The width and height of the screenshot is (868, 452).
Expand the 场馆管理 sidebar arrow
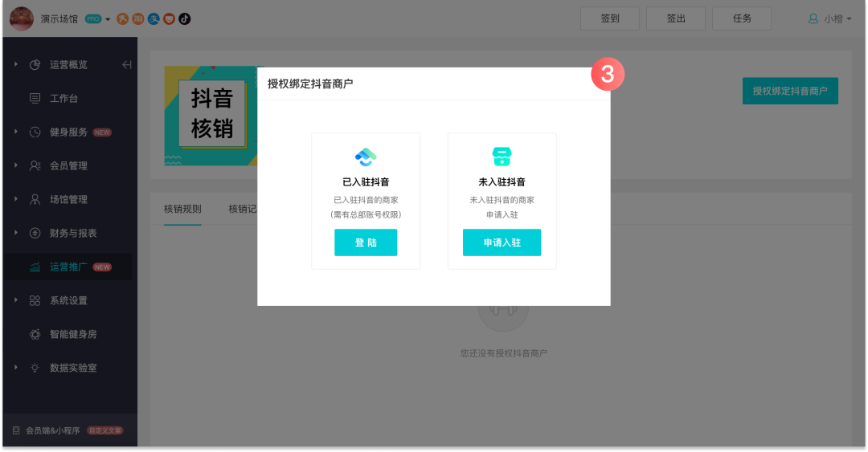(x=15, y=199)
